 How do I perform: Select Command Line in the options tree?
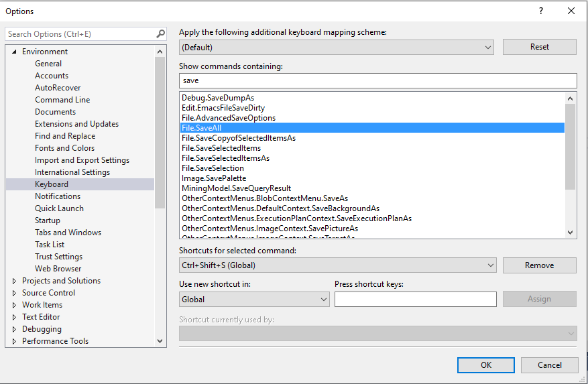click(62, 100)
